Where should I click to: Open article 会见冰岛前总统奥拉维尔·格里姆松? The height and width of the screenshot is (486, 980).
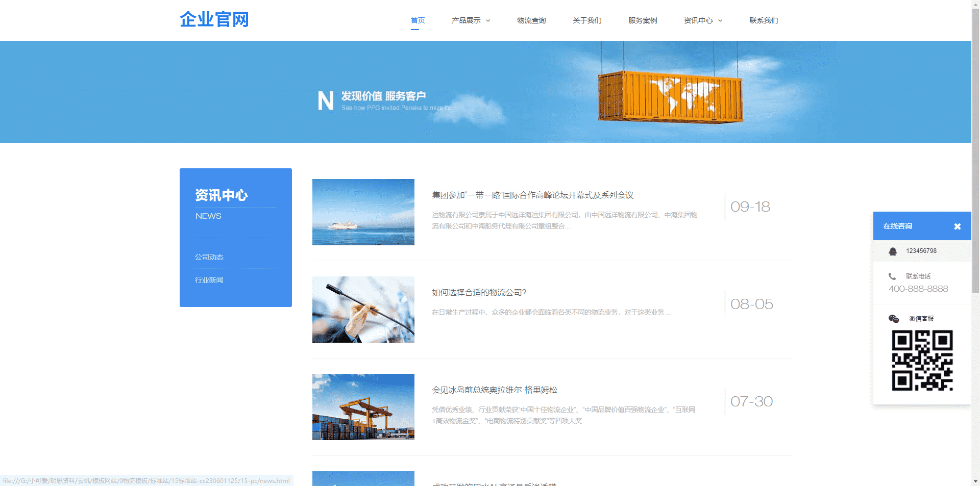495,390
